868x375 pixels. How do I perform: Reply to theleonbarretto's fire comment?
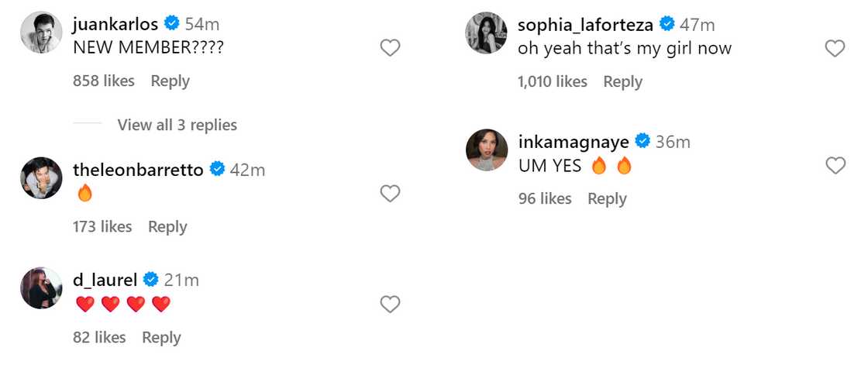[x=167, y=226]
